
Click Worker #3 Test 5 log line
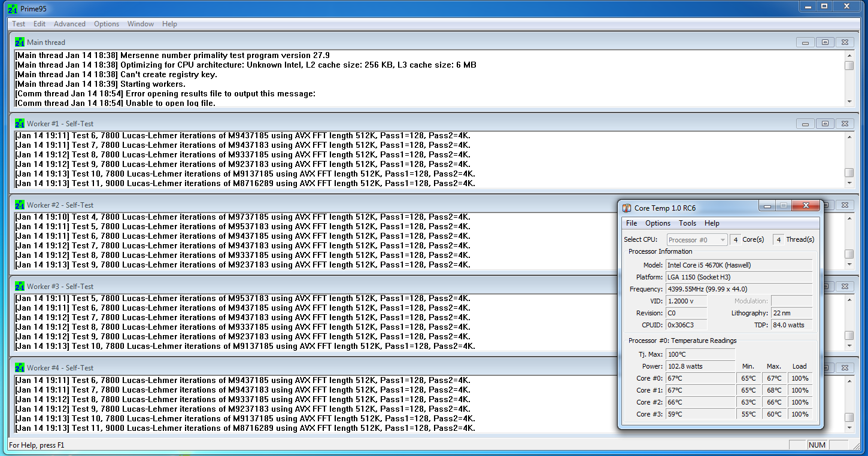[242, 298]
